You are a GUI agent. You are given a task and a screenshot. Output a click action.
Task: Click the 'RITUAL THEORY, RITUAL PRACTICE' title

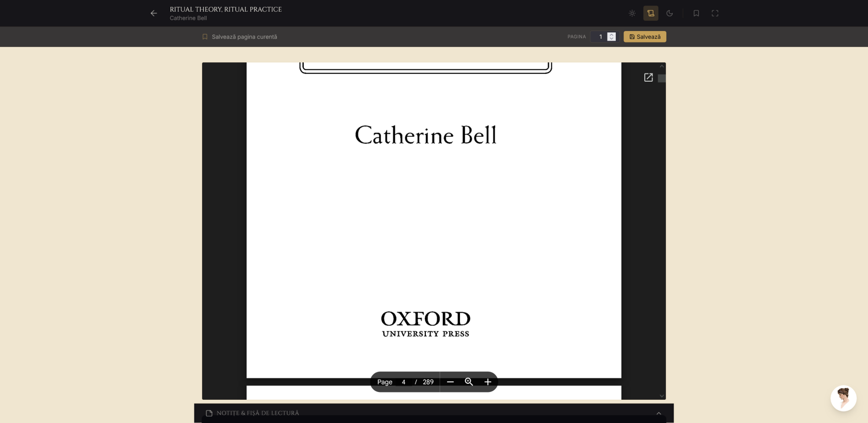[x=226, y=9]
